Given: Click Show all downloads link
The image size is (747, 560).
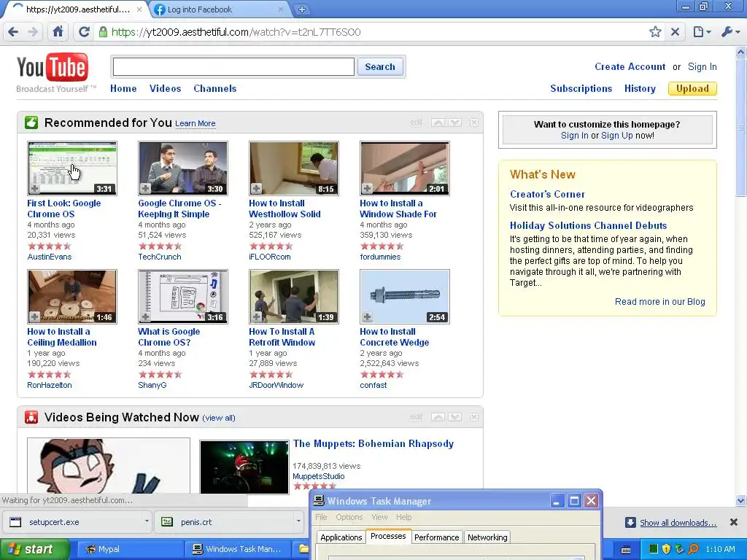Looking at the screenshot, I should 678,523.
